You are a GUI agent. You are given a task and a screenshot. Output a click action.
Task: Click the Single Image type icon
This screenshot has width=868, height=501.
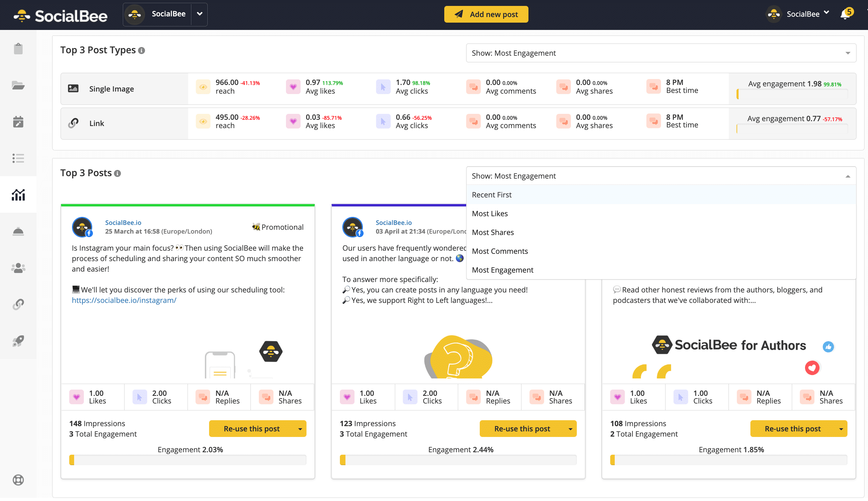(73, 88)
